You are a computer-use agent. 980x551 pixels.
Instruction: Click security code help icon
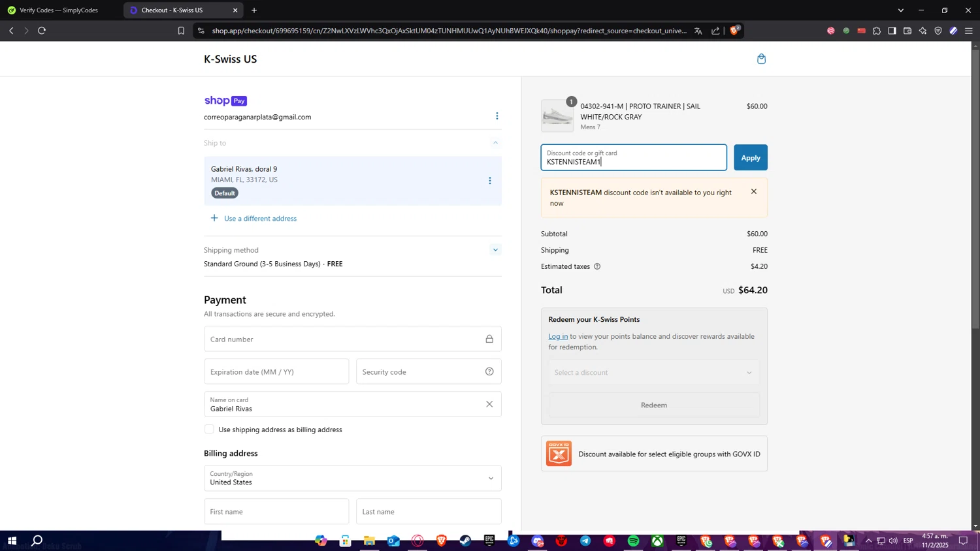[489, 371]
